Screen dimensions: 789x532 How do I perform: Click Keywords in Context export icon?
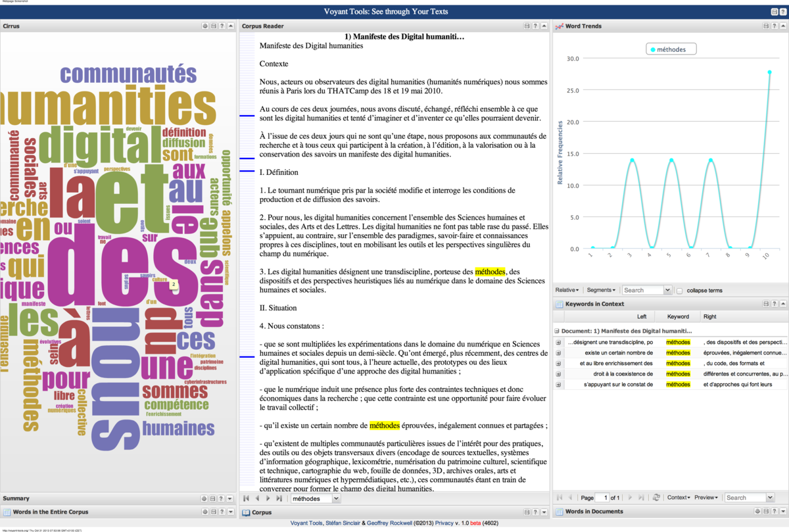(x=766, y=304)
